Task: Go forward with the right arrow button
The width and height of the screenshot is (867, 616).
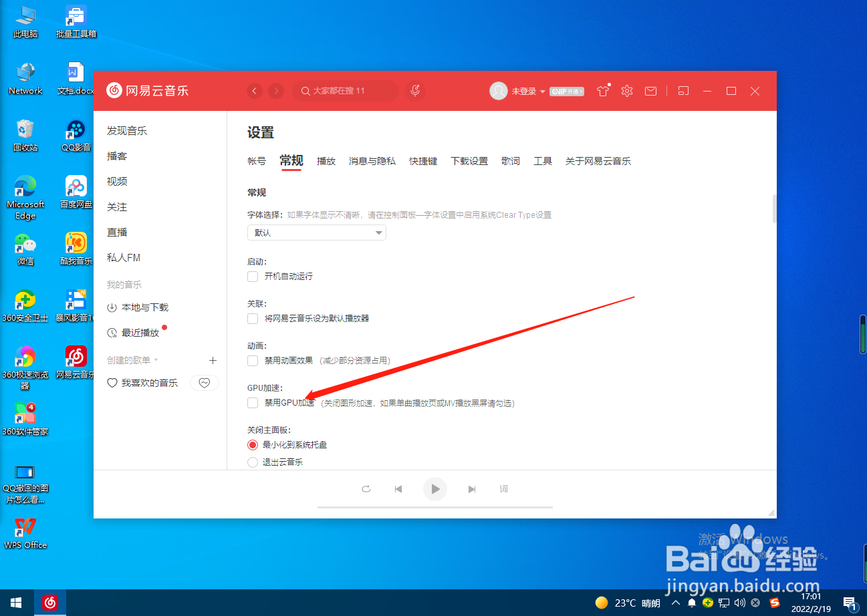Action: click(276, 91)
